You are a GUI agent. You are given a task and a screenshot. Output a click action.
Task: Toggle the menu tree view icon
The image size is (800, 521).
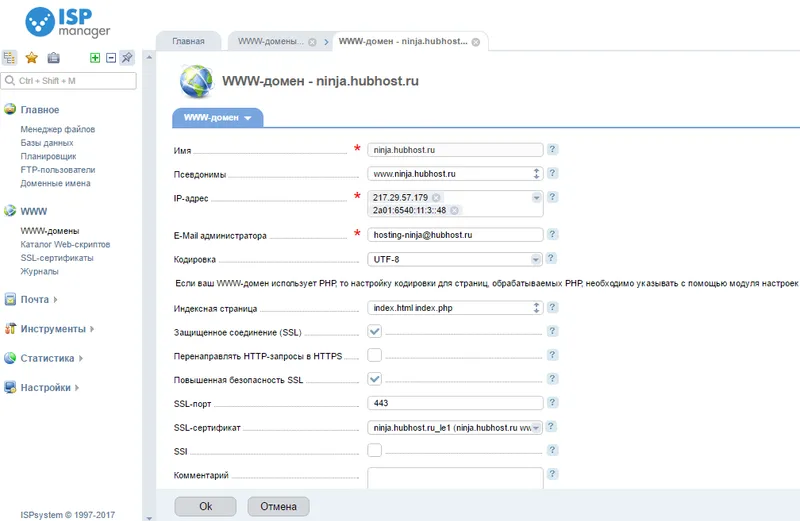point(9,58)
